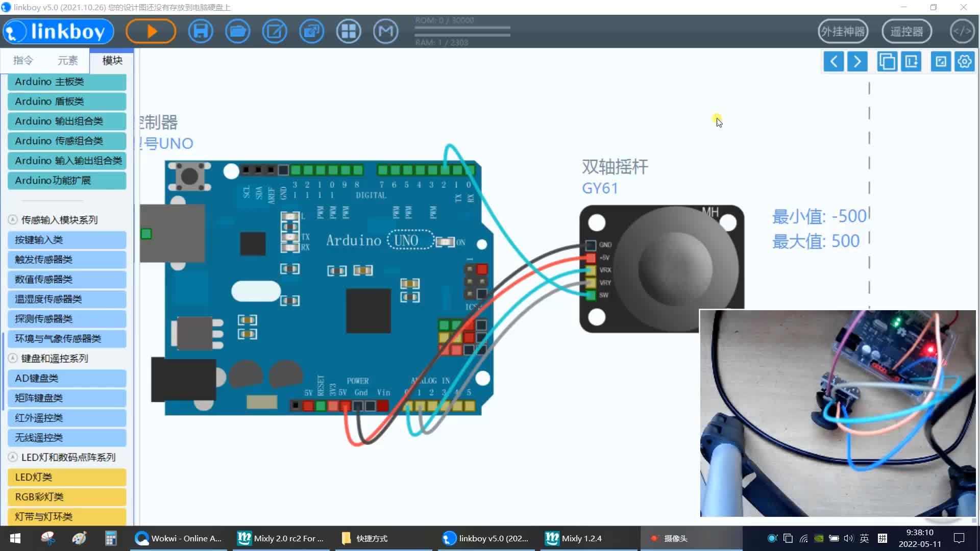Switch to Wokwi taskbar window
Viewport: 980px width, 551px height.
click(x=179, y=538)
